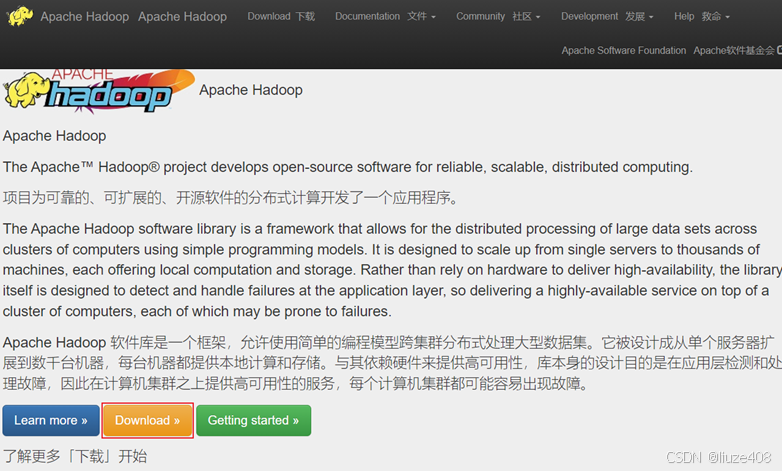Click the green Getting started » button
Viewport: 782px width, 471px height.
point(253,421)
